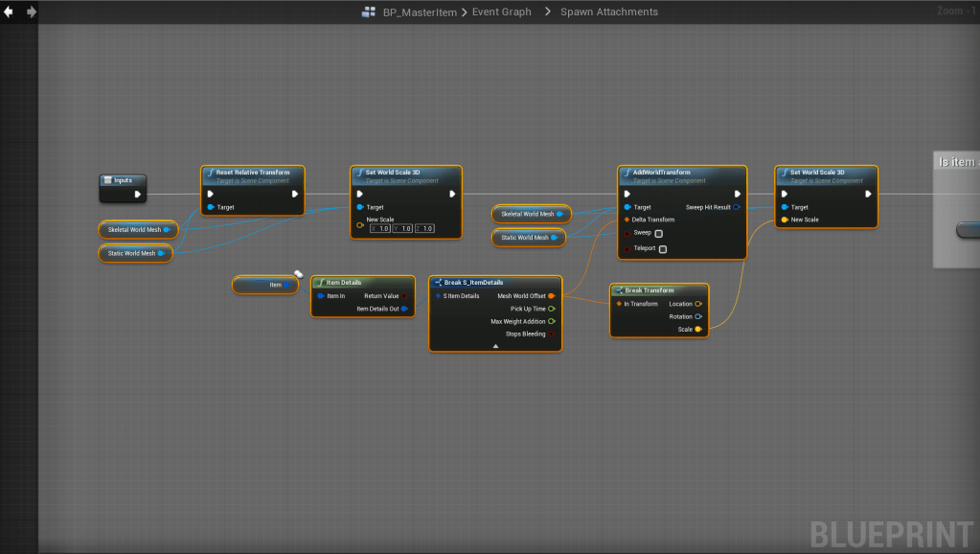The width and height of the screenshot is (980, 554).
Task: Enable the Sweep checkbox on AddWorldTransform
Action: click(658, 233)
